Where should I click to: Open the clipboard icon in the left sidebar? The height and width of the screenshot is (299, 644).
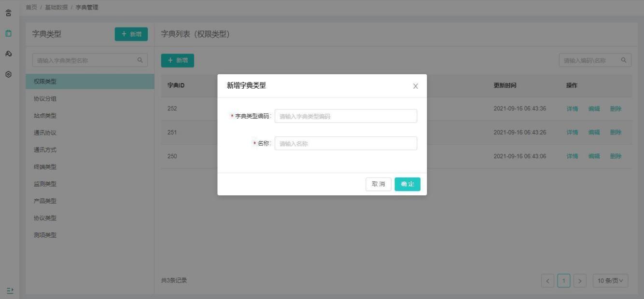click(x=9, y=34)
